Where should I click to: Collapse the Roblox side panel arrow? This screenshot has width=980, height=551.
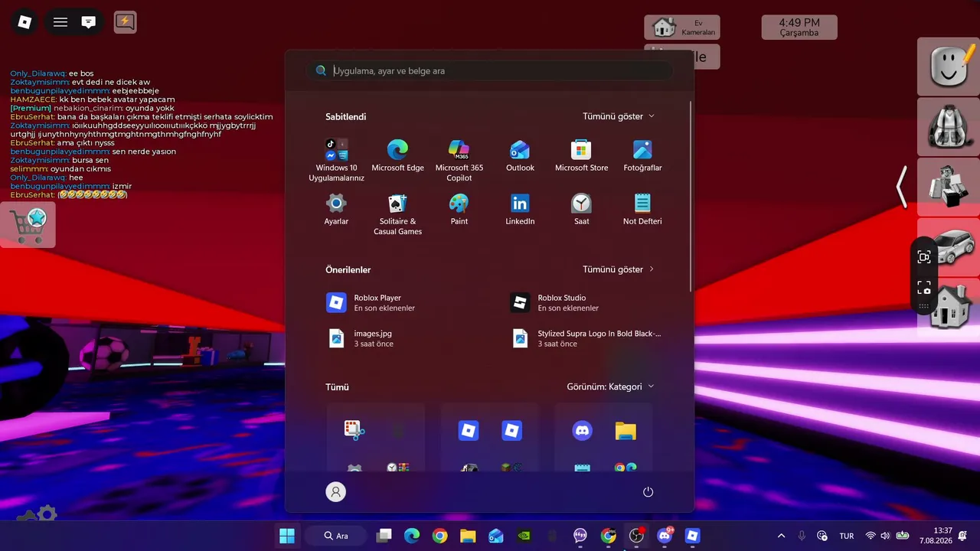point(903,187)
